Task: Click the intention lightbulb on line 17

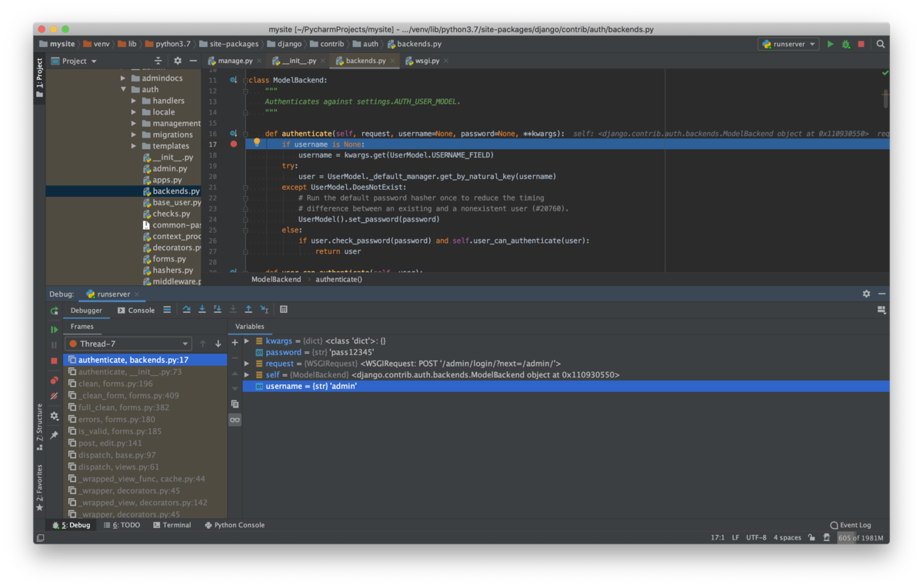Action: click(x=257, y=143)
